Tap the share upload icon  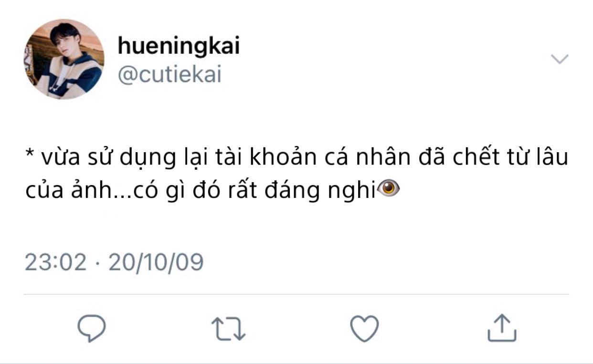point(502,328)
